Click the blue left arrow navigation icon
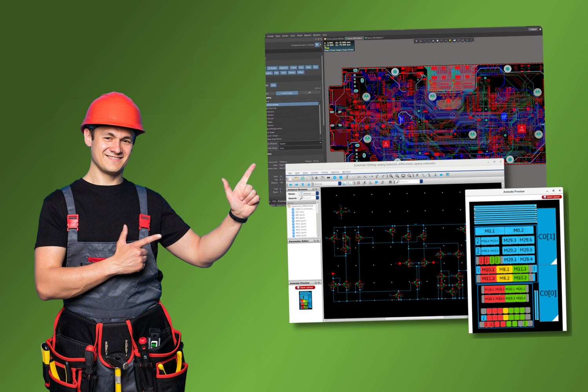This screenshot has height=392, width=588. [x=290, y=185]
